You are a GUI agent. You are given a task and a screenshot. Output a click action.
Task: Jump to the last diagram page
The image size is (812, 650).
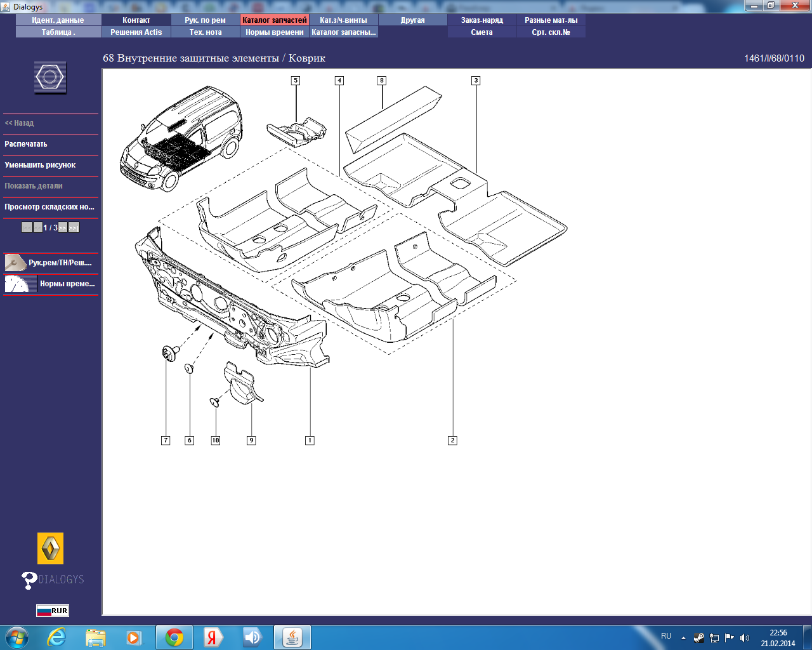coord(74,227)
